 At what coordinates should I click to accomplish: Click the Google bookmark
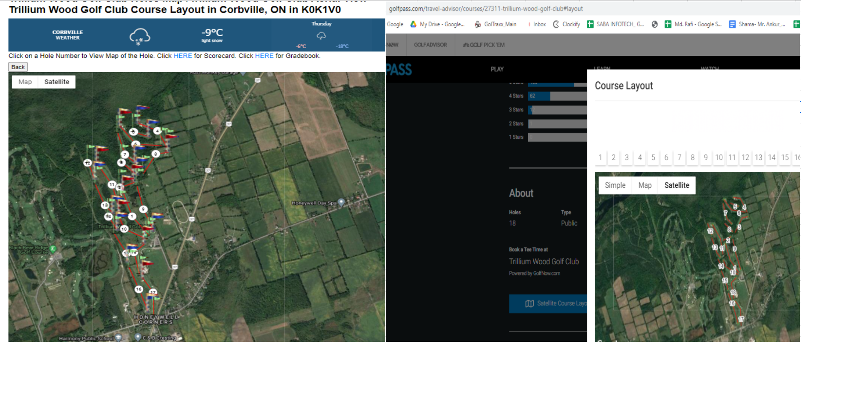395,24
